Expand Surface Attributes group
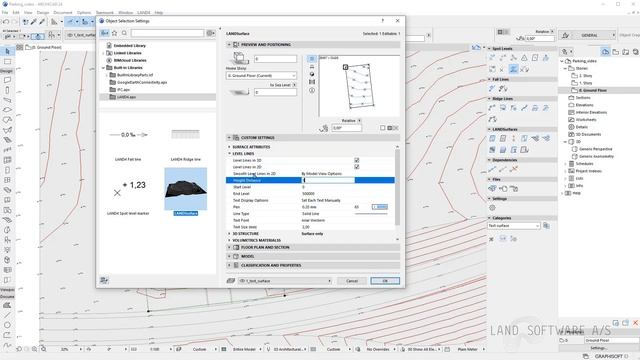Viewport: 640px width, 360px height. (x=229, y=147)
